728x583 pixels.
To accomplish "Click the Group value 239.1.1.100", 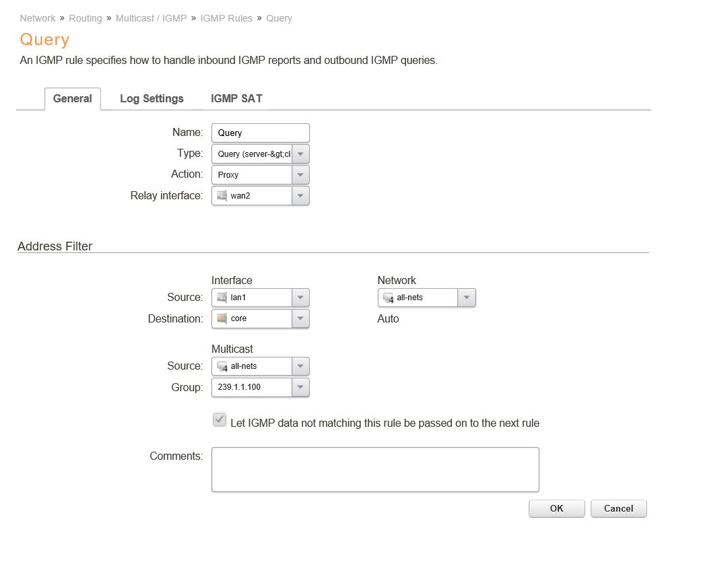I will pyautogui.click(x=239, y=386).
